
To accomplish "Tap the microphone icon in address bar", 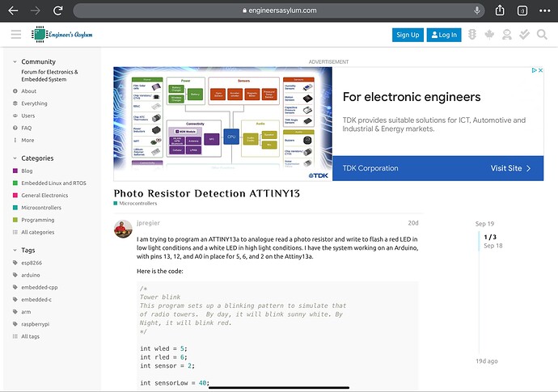I will pyautogui.click(x=477, y=11).
